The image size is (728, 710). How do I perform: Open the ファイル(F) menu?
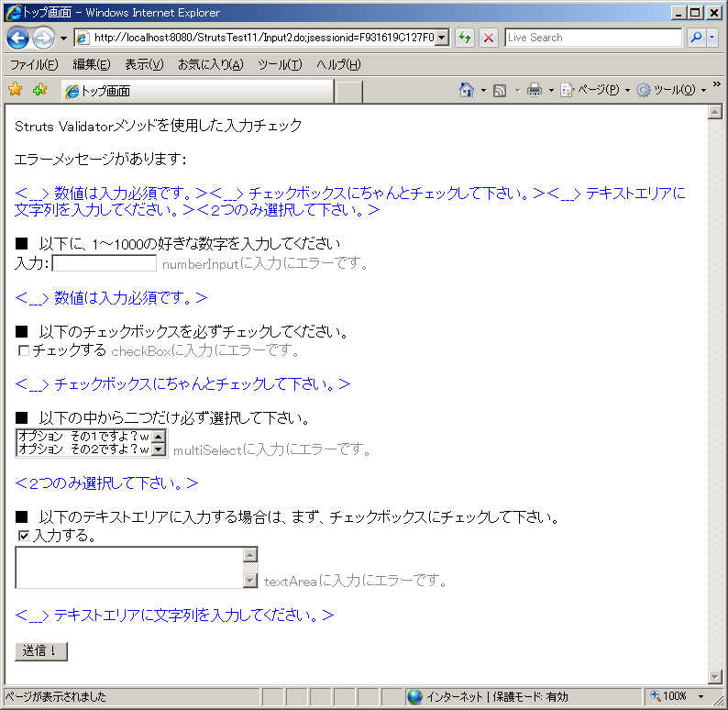coord(34,64)
